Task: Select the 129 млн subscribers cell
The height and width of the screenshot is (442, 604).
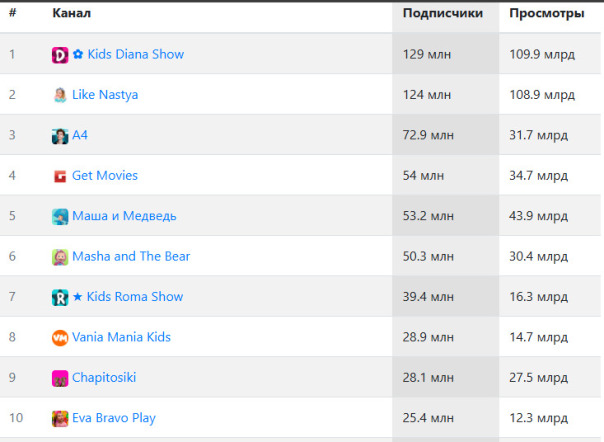Action: (446, 54)
